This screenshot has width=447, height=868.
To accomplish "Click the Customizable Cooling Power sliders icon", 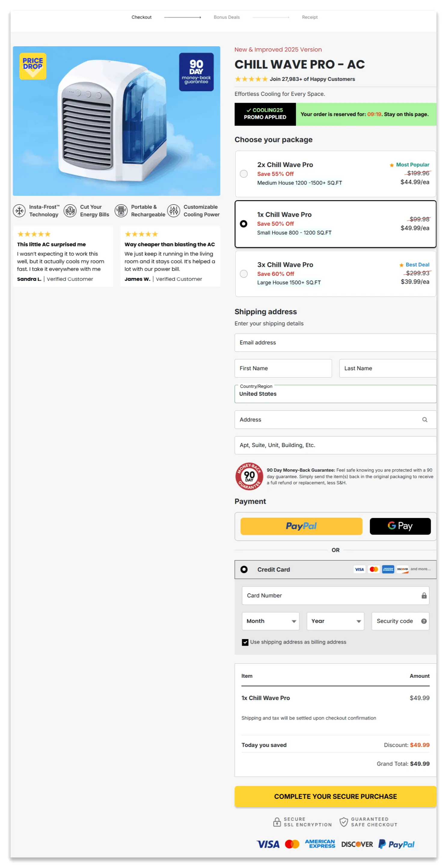I will pyautogui.click(x=174, y=210).
